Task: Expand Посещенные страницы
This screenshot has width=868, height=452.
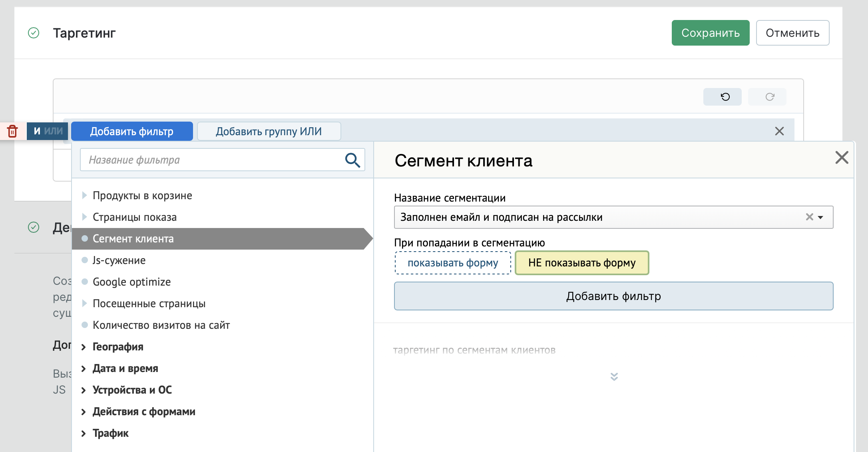Action: click(84, 303)
